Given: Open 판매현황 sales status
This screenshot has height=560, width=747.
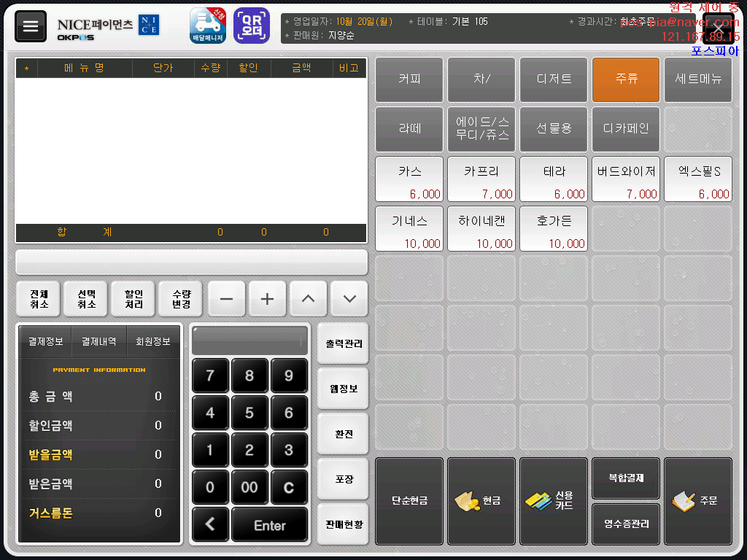Looking at the screenshot, I should 343,524.
